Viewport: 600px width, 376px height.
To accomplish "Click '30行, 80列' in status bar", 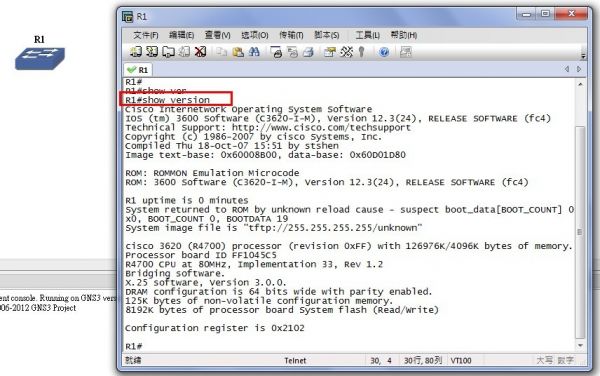I will click(423, 360).
